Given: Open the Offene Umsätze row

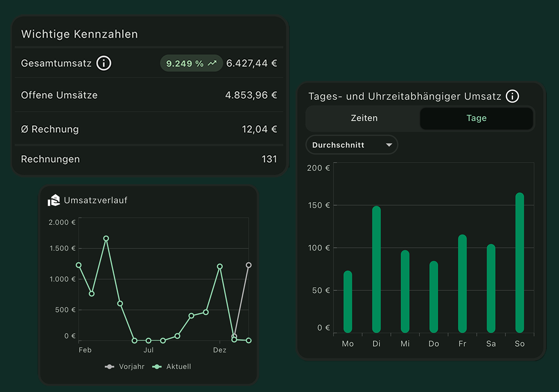Looking at the screenshot, I should pos(149,95).
